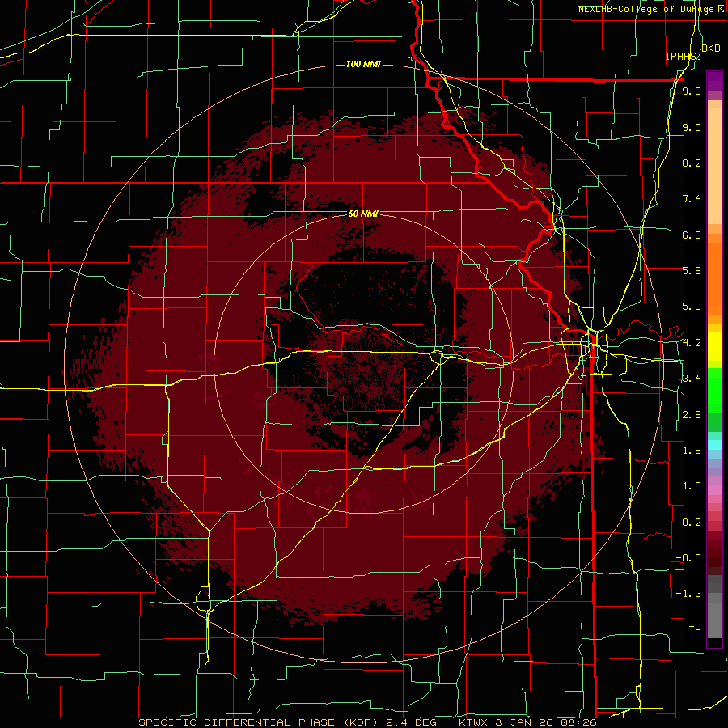Click the cyan swatch in the color legend
The width and height of the screenshot is (728, 728).
point(714,445)
